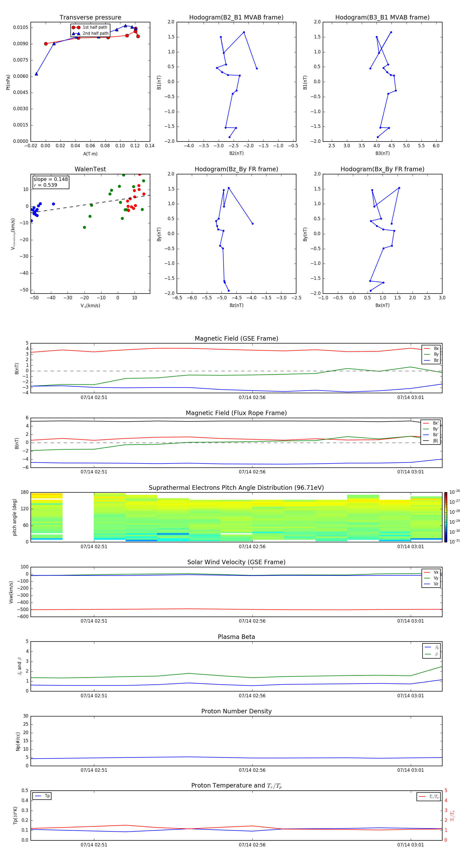This screenshot has width=473, height=868.
Task: Click the βp legend entry in Plasma Beta
Action: (x=431, y=647)
